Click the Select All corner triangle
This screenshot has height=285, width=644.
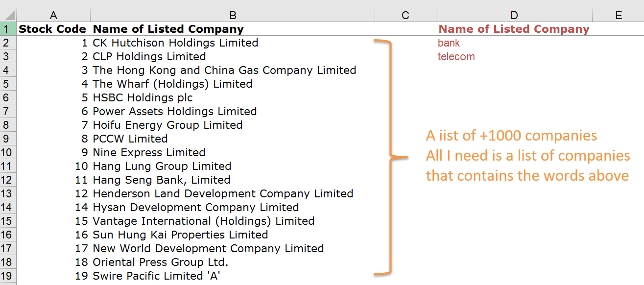click(x=8, y=15)
